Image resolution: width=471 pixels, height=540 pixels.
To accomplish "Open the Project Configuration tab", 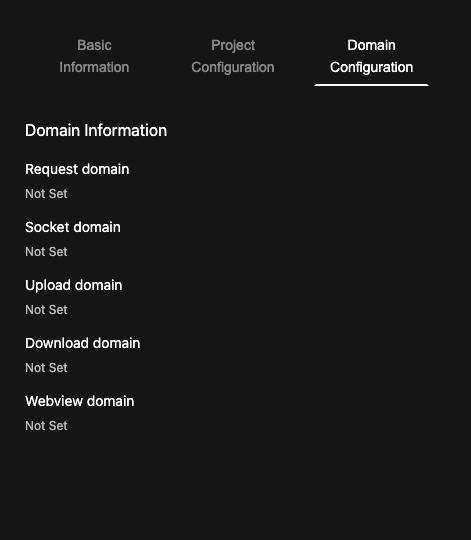I will 233,56.
